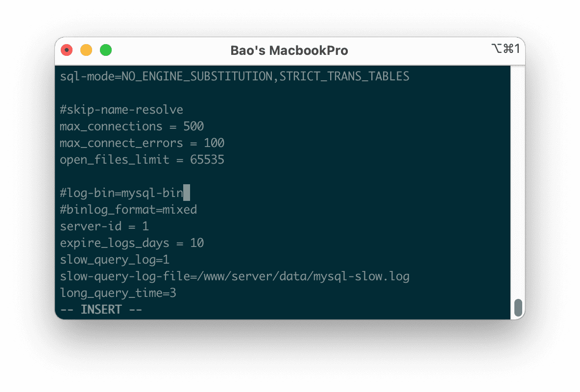
Task: Click the mysql-slow.log file path
Action: tap(303, 276)
